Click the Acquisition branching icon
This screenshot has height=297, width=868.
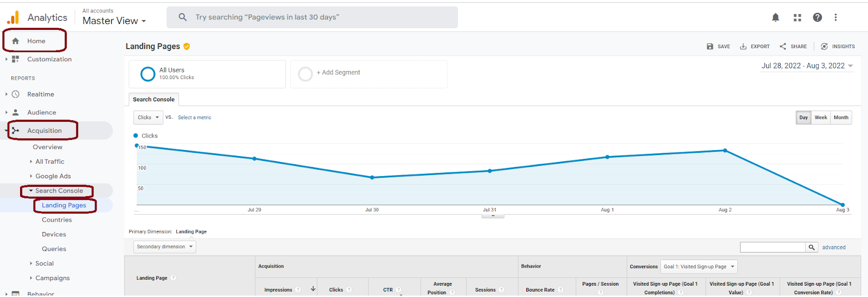tap(16, 131)
